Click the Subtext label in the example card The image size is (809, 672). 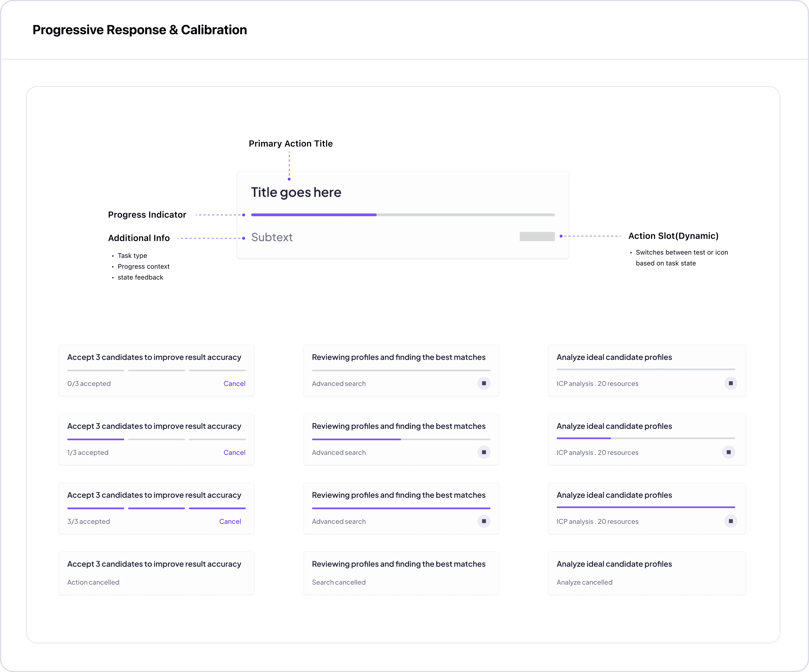point(272,237)
